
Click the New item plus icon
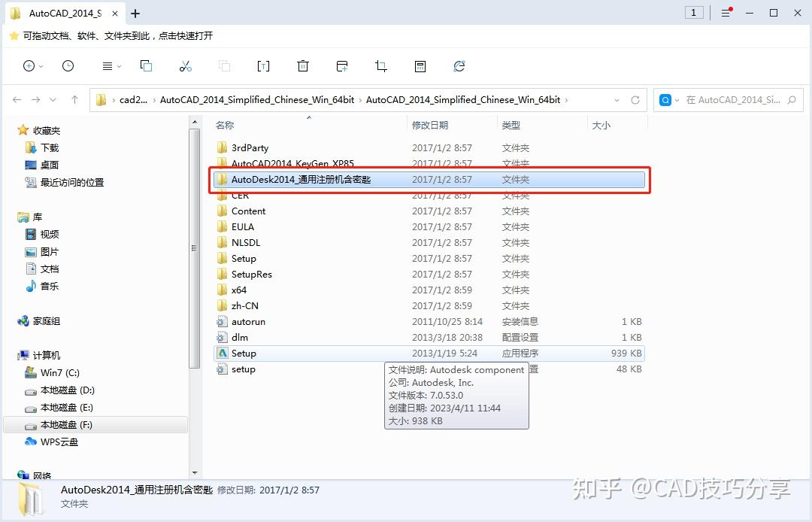(29, 65)
